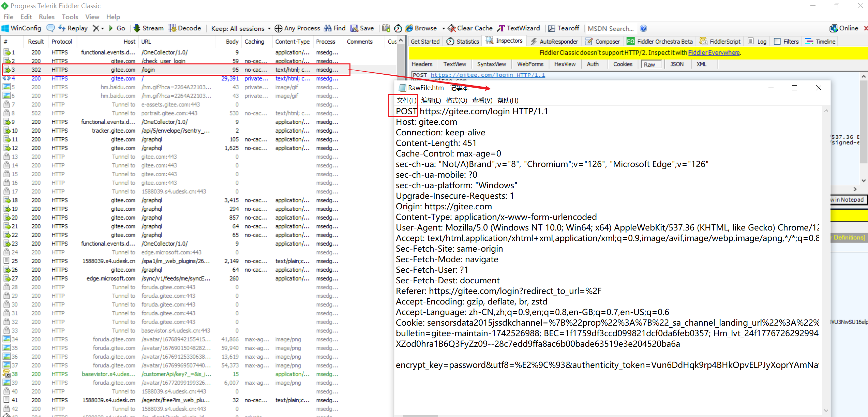Click the blue help question icon
868x417 pixels.
643,29
